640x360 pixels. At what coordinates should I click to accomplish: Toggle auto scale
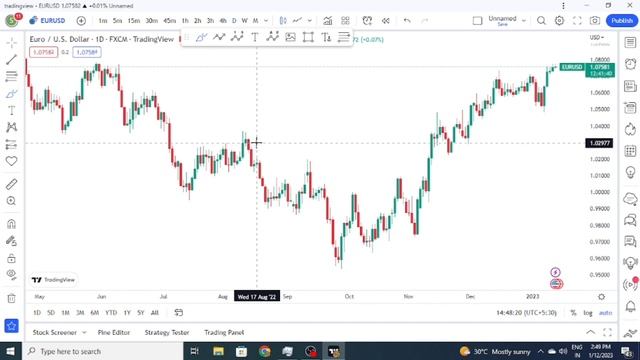pyautogui.click(x=605, y=313)
